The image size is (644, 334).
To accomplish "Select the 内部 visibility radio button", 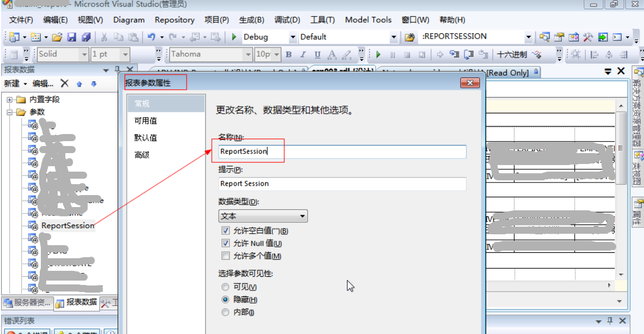I will click(x=225, y=312).
